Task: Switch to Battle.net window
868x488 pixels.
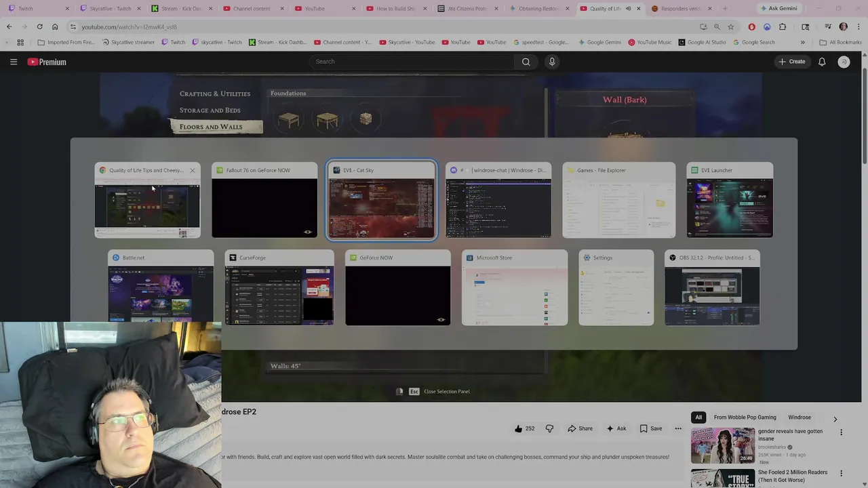Action: [x=161, y=287]
